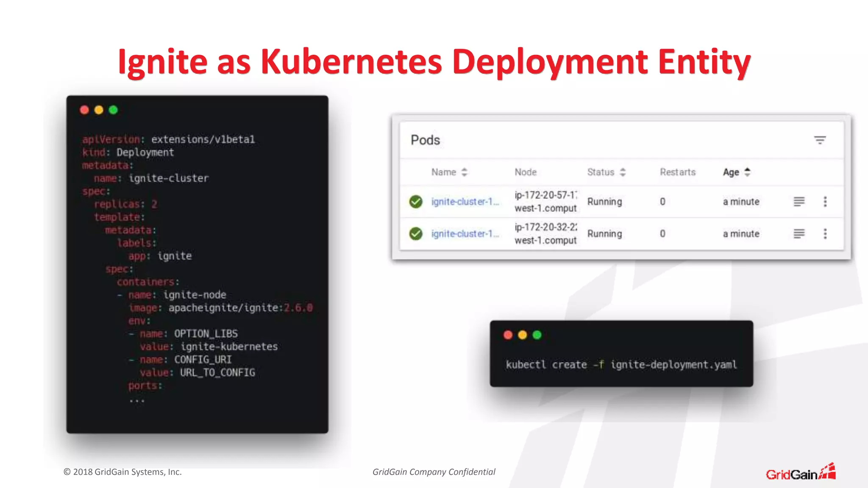Image resolution: width=868 pixels, height=488 pixels.
Task: View logs icon for ip-172-20-57 pod
Action: point(799,202)
